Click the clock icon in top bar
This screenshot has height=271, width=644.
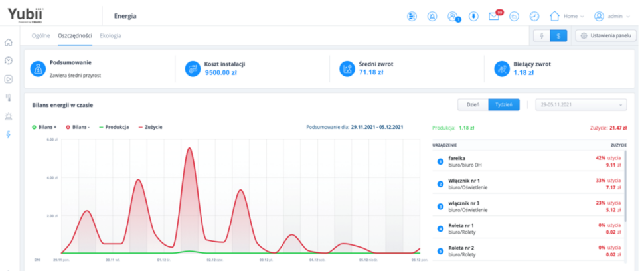(534, 16)
